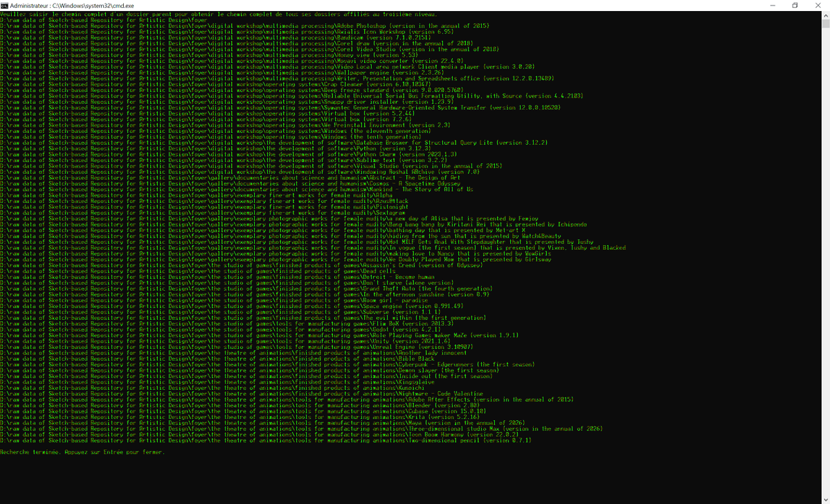This screenshot has height=504, width=830.
Task: Click the line ending 'Blender (version 2.80)'
Action: click(x=240, y=405)
